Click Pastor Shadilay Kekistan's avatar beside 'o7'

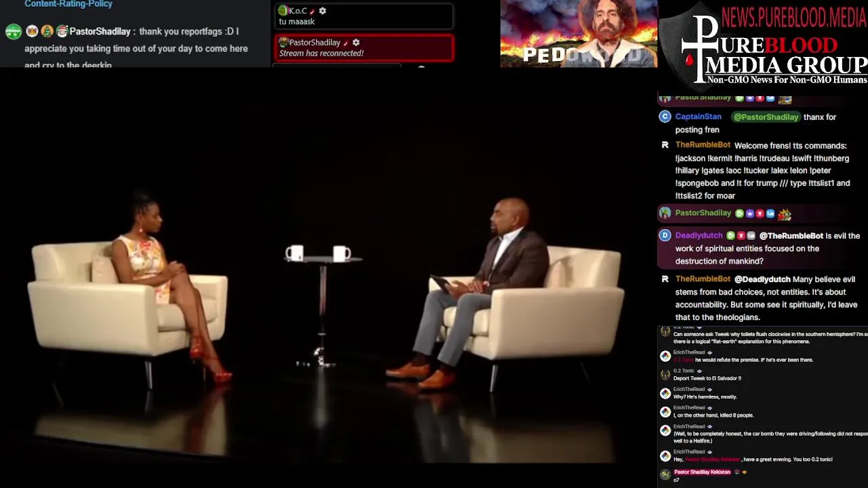click(665, 474)
